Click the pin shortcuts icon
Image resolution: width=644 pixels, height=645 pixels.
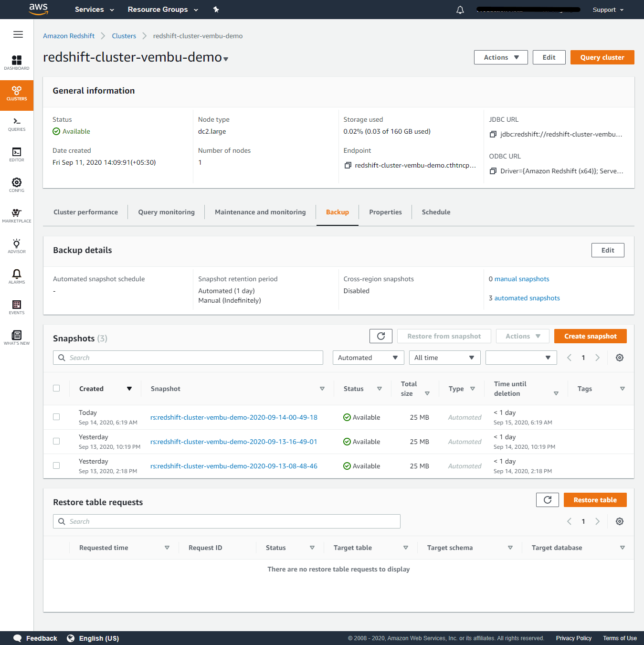pos(216,10)
